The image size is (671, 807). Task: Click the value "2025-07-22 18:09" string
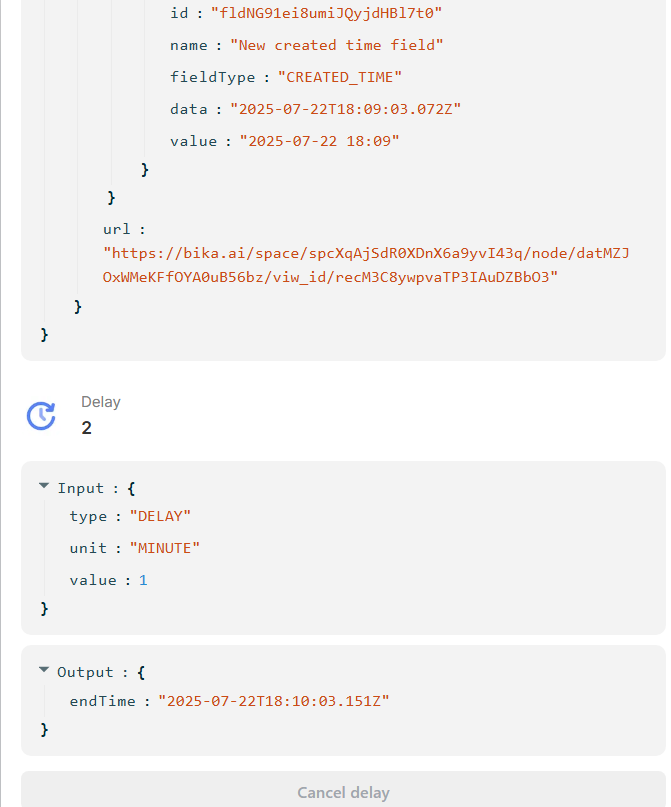coord(320,141)
